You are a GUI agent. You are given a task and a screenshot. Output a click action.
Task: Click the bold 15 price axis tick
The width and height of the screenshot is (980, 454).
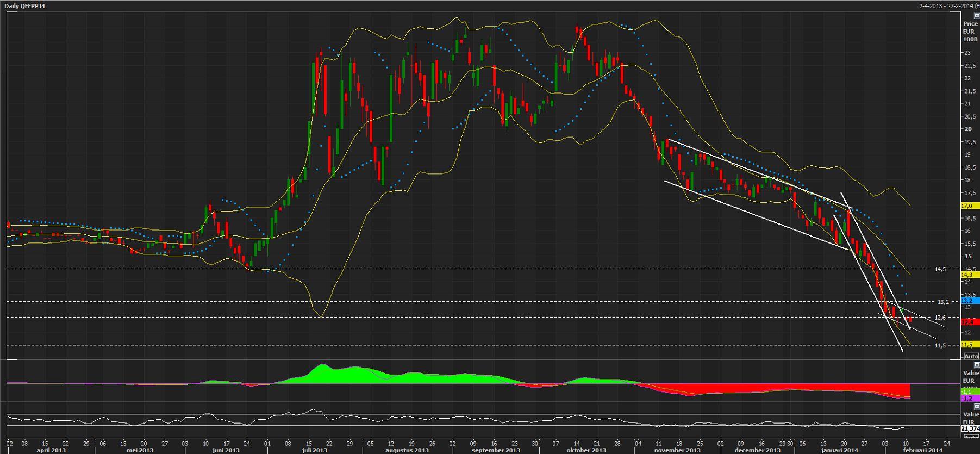(x=967, y=256)
